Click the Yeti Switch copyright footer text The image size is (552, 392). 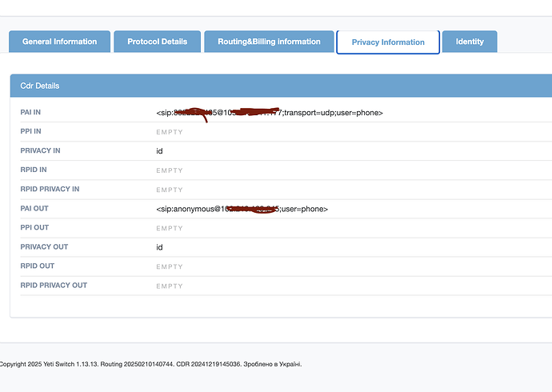coord(150,364)
